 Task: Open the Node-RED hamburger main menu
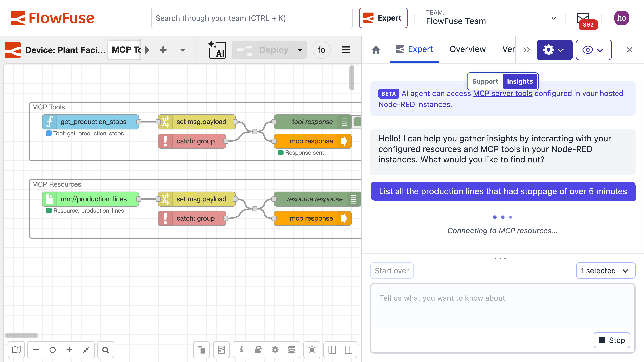click(346, 50)
